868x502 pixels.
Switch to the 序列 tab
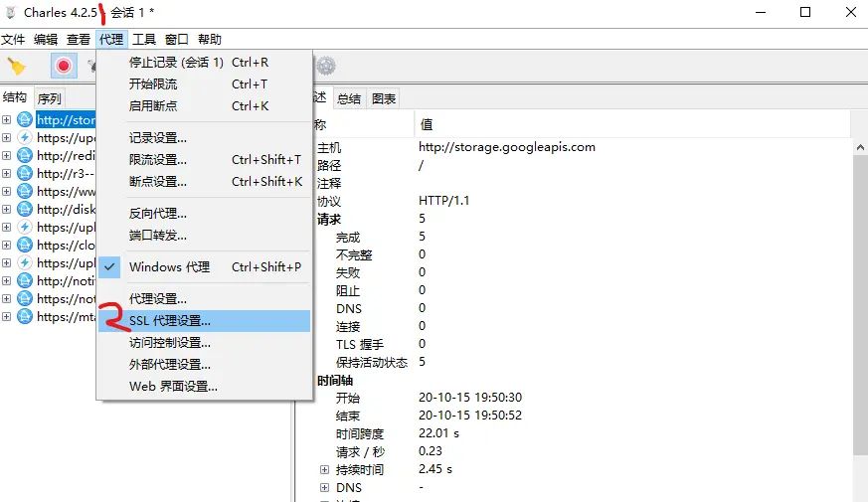[50, 98]
